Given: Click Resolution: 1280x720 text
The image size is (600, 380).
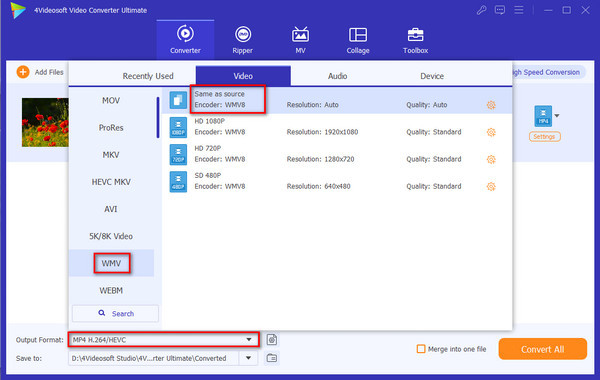Looking at the screenshot, I should (320, 159).
